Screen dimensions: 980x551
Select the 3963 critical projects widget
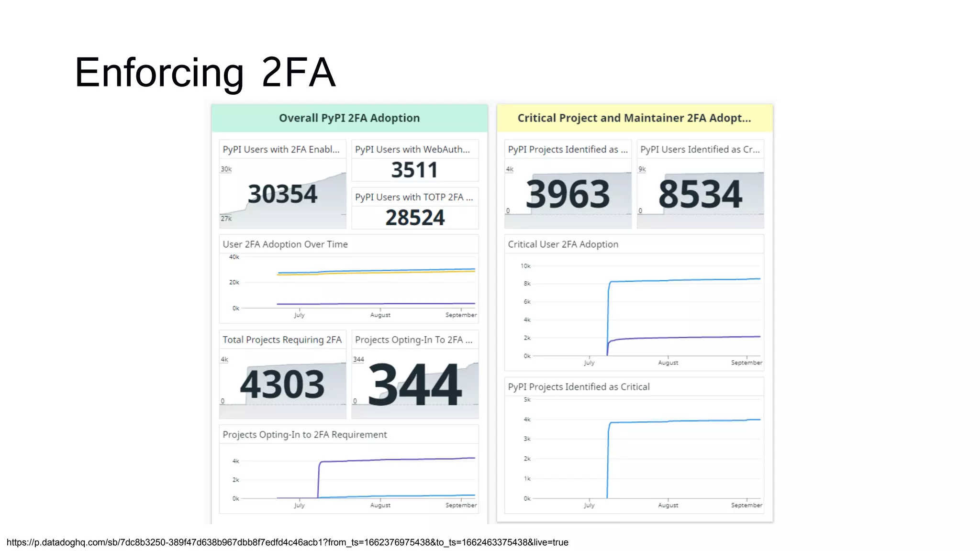click(x=568, y=194)
